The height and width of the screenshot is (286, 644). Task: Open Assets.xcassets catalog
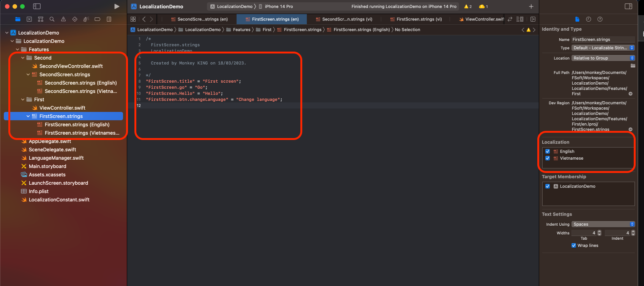pos(43,174)
